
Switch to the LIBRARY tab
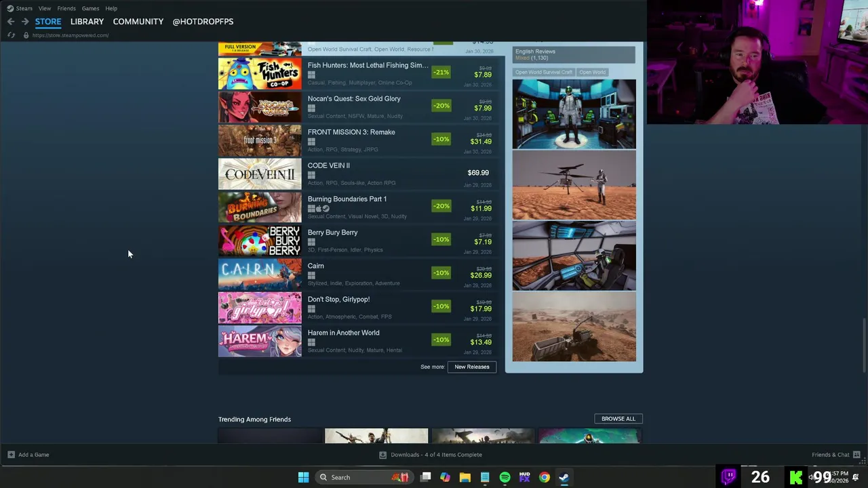87,22
